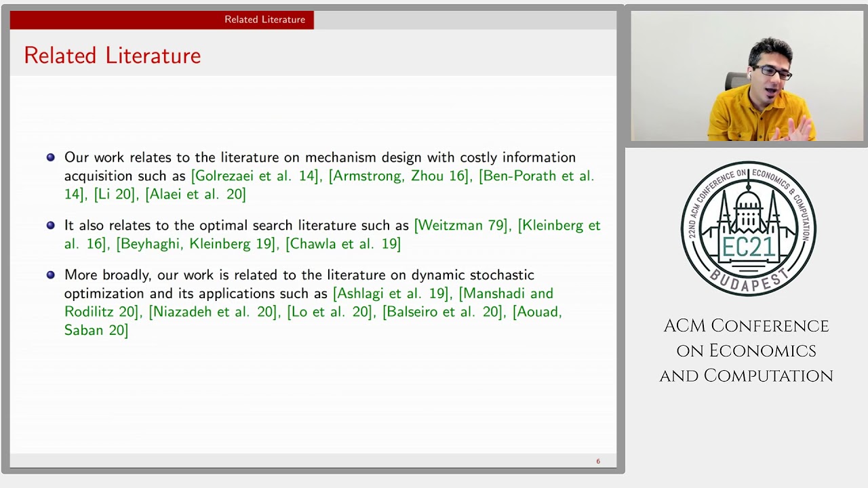
Task: Open the [Balseiro et al. 20] citation
Action: coord(443,312)
